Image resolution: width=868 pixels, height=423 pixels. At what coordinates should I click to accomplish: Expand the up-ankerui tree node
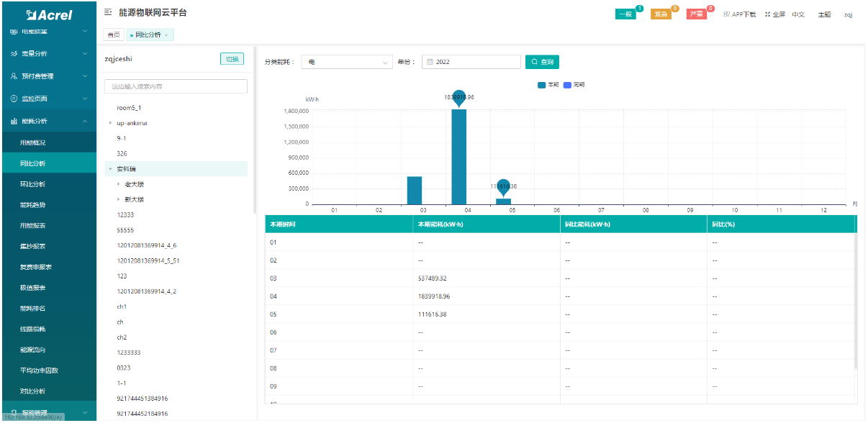click(110, 123)
